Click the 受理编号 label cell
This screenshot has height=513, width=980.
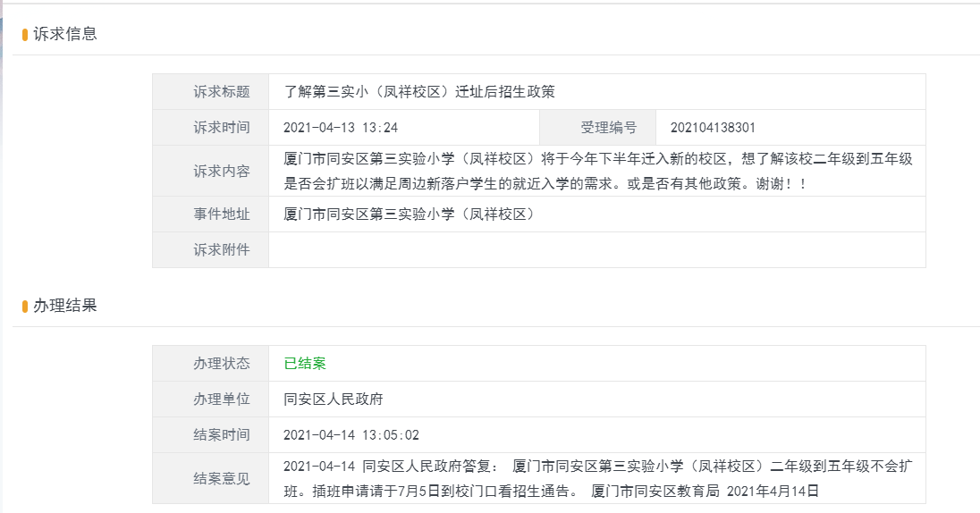597,128
